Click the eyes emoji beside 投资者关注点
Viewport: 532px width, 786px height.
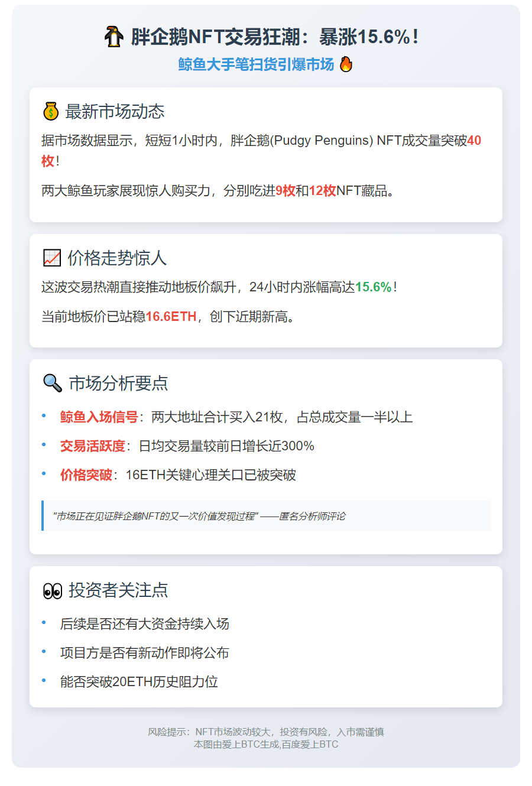pos(53,590)
